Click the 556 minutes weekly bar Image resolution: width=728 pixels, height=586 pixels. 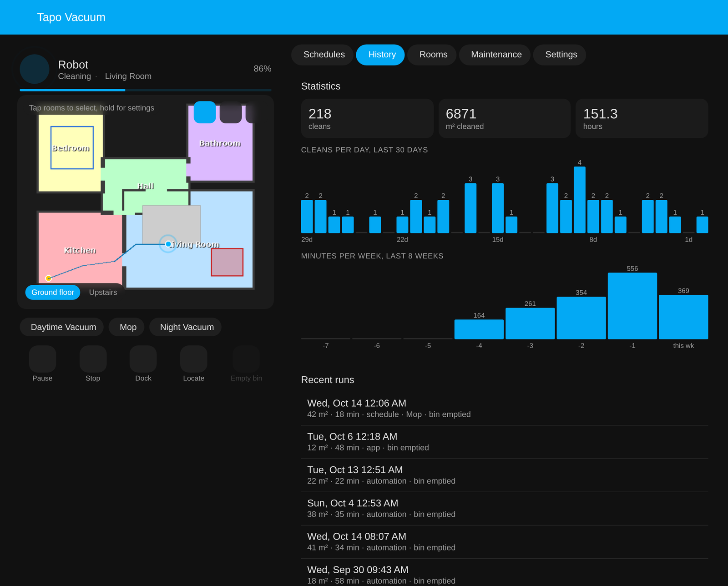(x=632, y=306)
